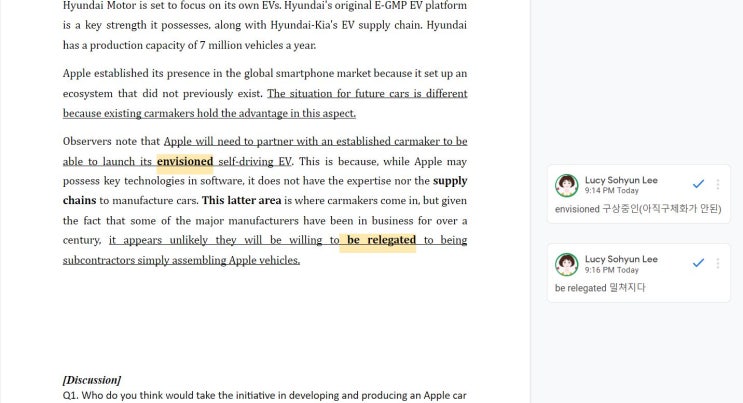The image size is (743, 403).
Task: Click the comment text 'envisioned 구상중인'
Action: 638,209
